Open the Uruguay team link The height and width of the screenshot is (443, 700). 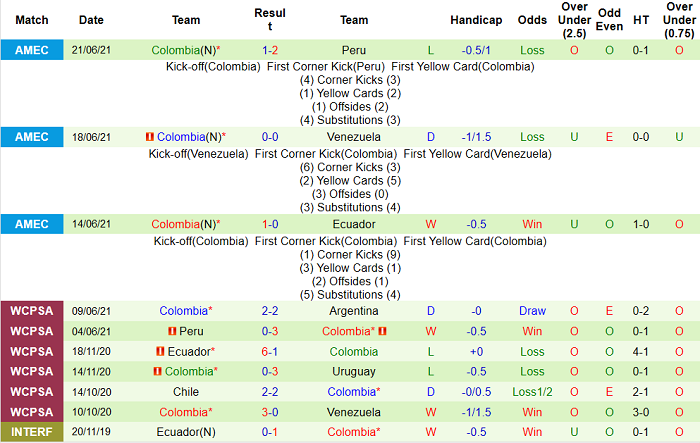[353, 371]
